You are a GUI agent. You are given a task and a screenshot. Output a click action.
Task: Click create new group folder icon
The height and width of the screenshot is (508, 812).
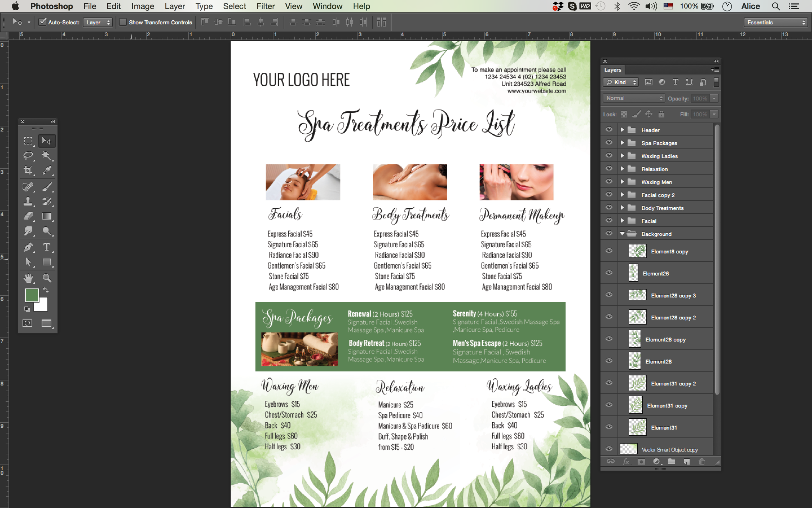pyautogui.click(x=671, y=461)
